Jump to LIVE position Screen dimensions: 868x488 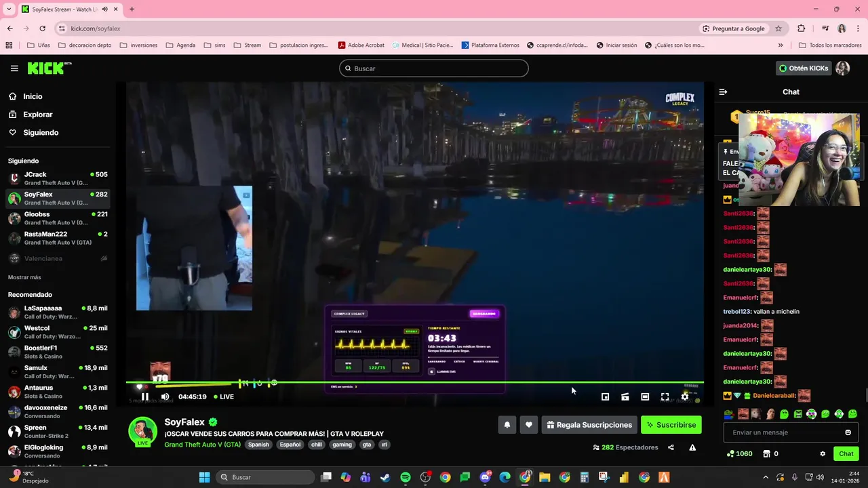click(x=224, y=397)
